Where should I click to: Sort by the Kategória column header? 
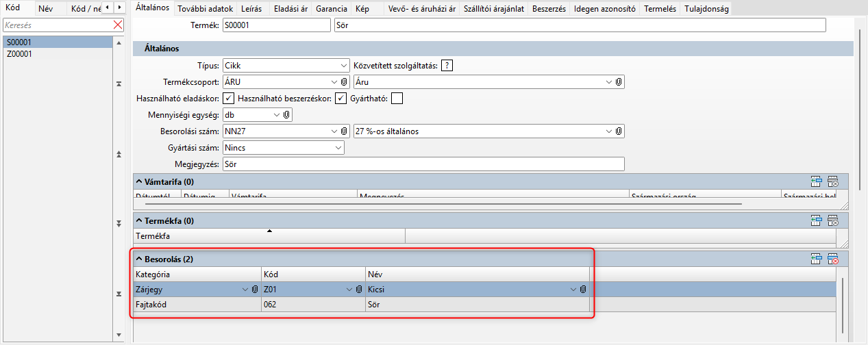[197, 274]
